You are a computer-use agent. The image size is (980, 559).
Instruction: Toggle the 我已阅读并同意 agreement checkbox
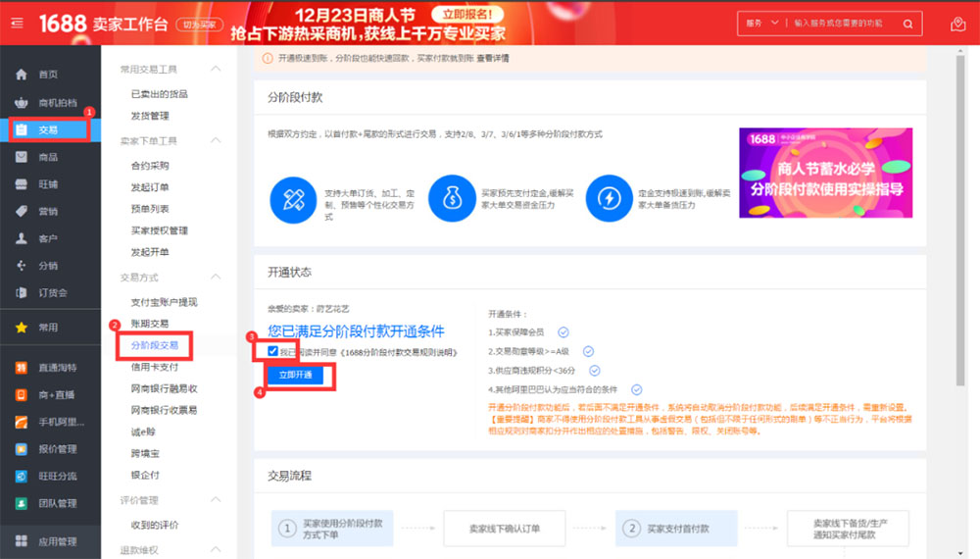click(272, 351)
